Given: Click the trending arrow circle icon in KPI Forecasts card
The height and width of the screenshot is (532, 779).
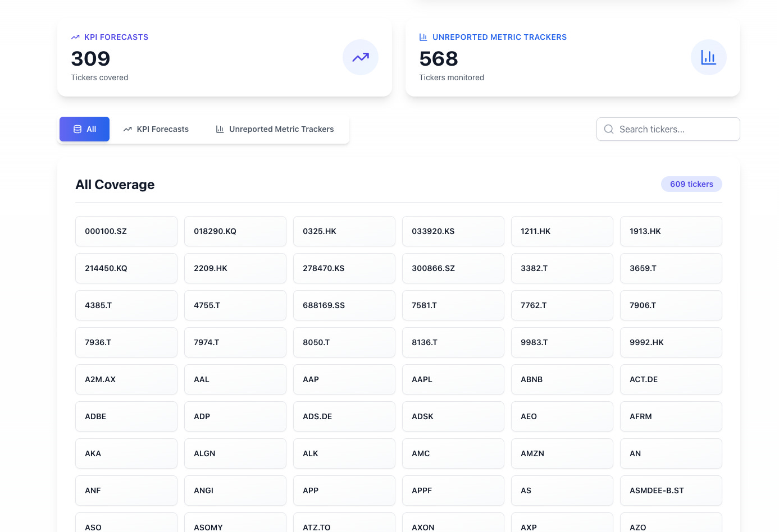Looking at the screenshot, I should (x=361, y=57).
